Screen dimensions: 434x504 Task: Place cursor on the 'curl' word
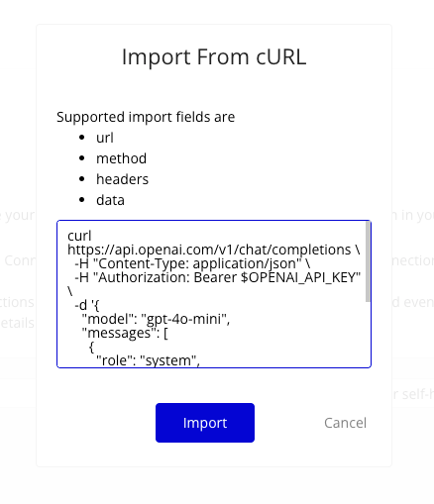[x=79, y=236]
